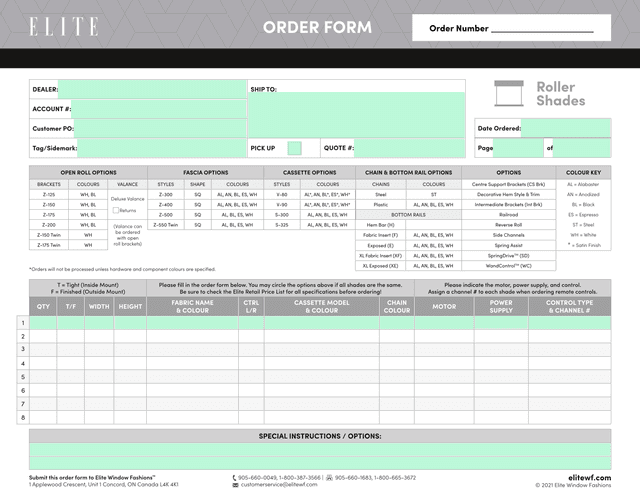The width and height of the screenshot is (640, 495).
Task: Click the QTY cell in row 1
Action: click(44, 323)
